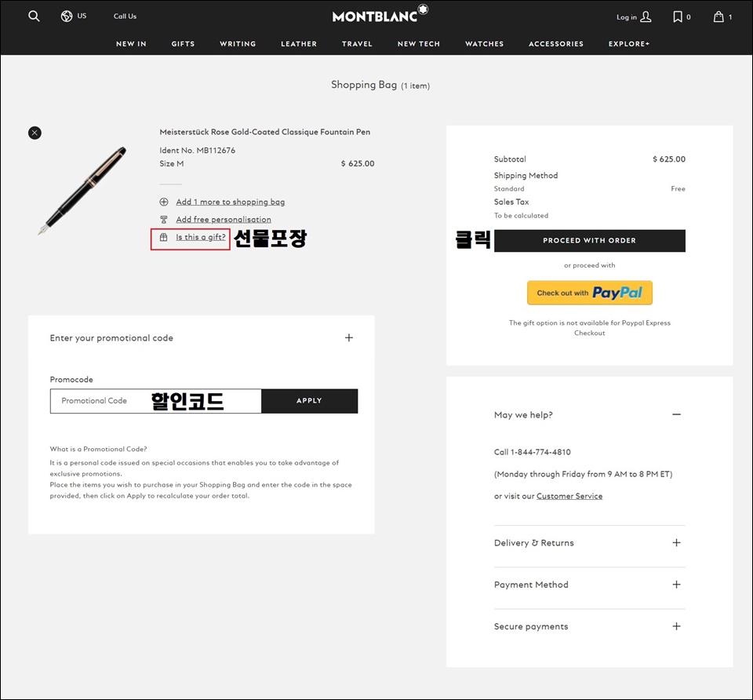The height and width of the screenshot is (700, 753).
Task: Click the Sales Tax label
Action: (511, 202)
